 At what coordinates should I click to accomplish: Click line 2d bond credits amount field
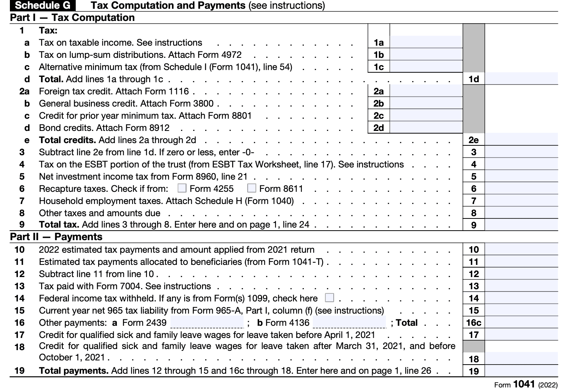click(x=425, y=127)
